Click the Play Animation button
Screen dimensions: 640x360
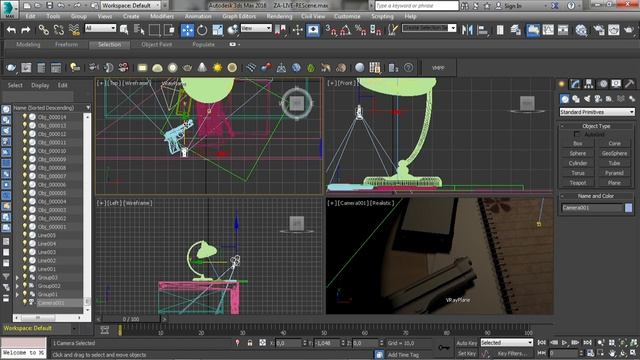coord(564,343)
